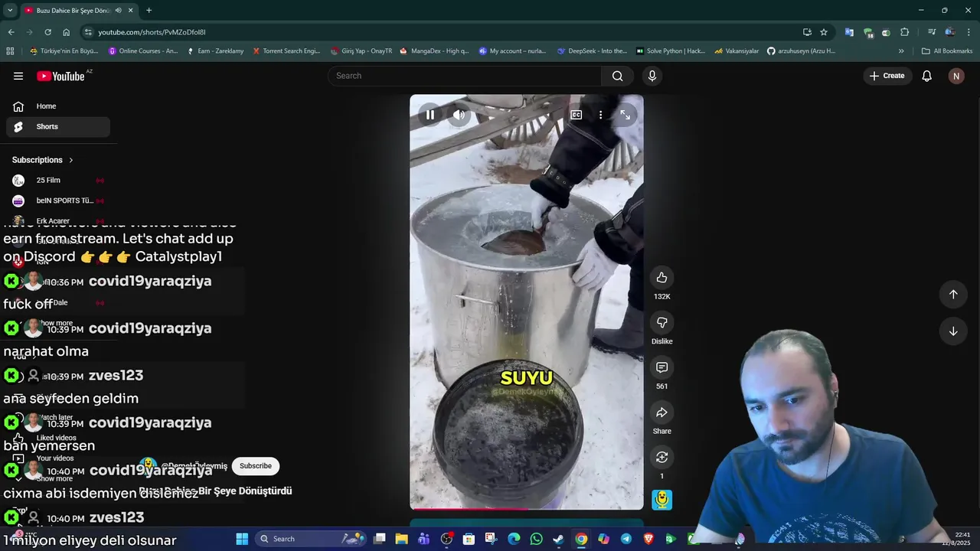Focus the YouTube search box
This screenshot has width=980, height=551.
point(465,76)
